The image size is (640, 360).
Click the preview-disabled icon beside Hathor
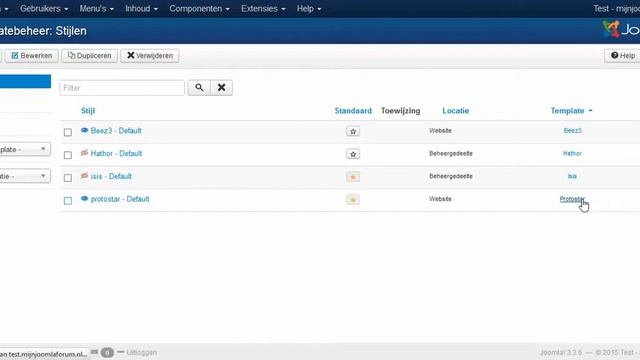(x=84, y=153)
